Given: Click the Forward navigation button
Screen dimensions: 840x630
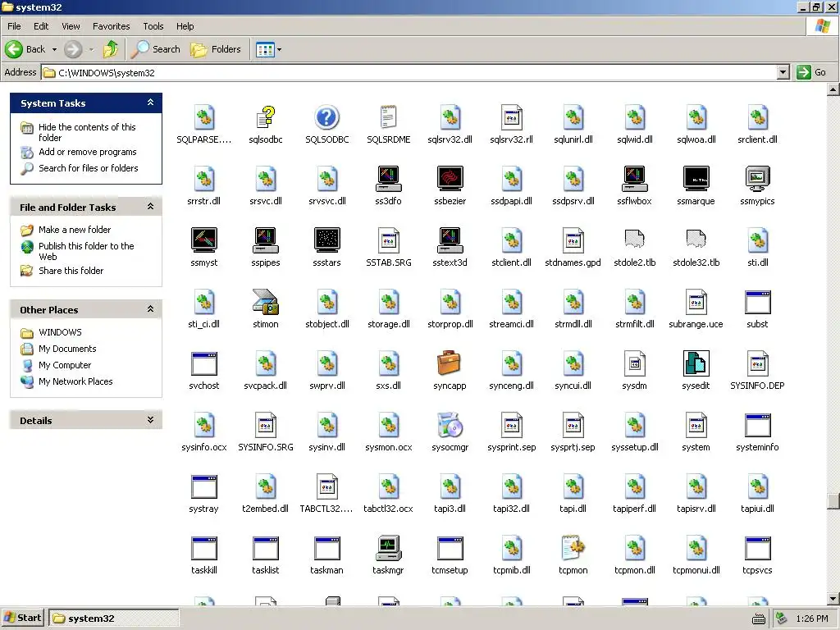Looking at the screenshot, I should click(73, 49).
